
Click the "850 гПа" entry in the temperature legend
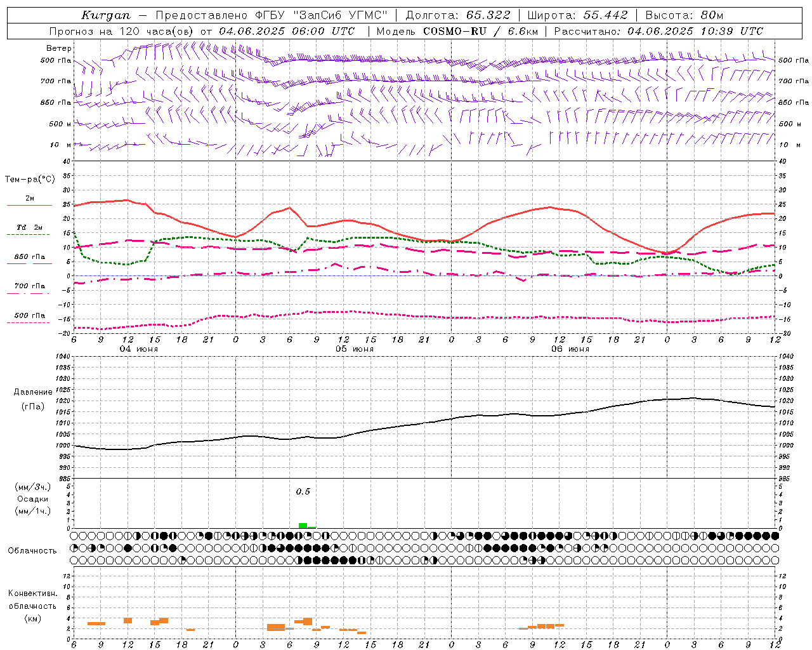[x=30, y=257]
